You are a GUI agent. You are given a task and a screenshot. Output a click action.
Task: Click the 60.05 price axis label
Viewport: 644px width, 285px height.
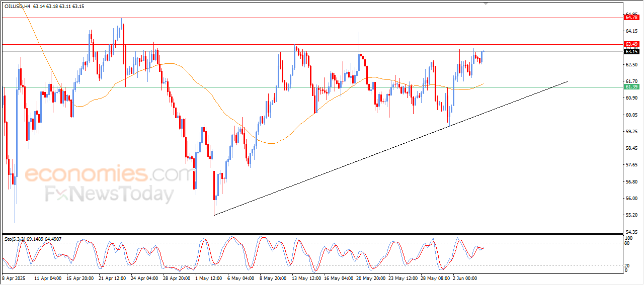click(631, 115)
